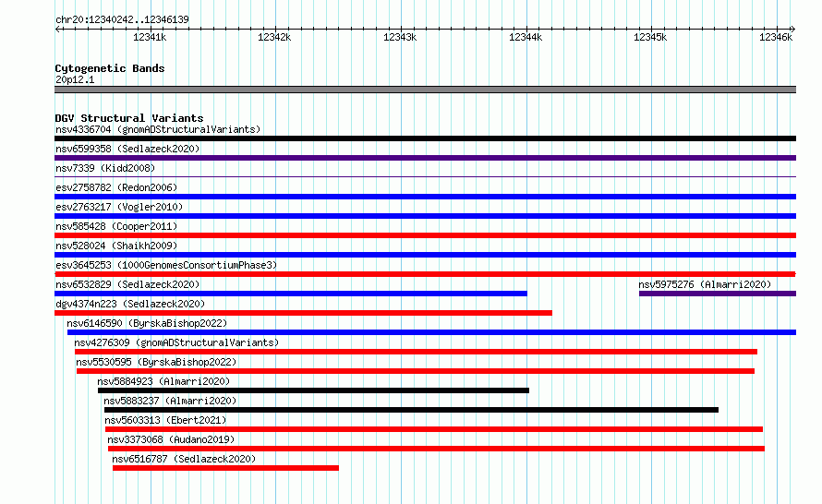Click nsv5975276 (Almarri2020) label

coord(705,284)
